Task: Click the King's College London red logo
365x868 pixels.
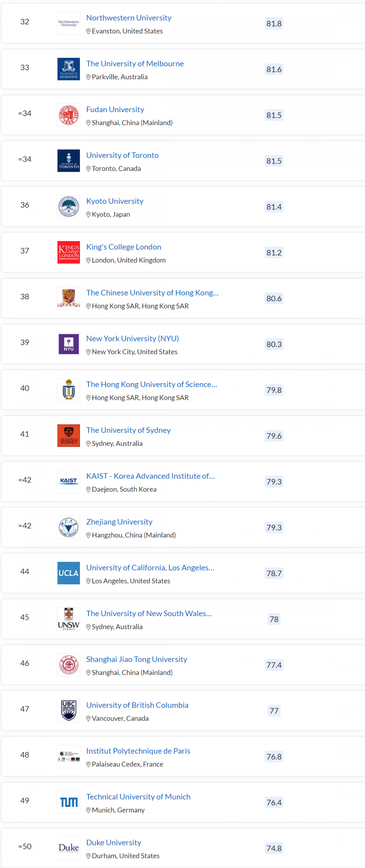Action: pos(69,252)
